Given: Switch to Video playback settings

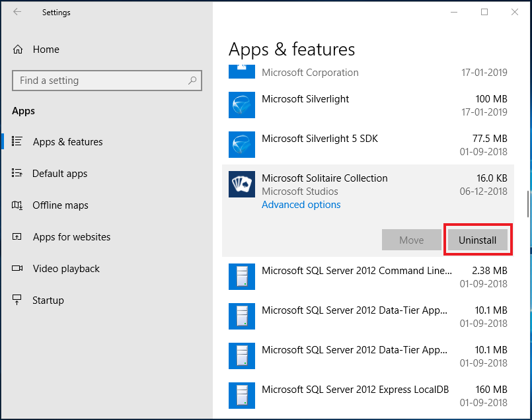Looking at the screenshot, I should coord(66,269).
